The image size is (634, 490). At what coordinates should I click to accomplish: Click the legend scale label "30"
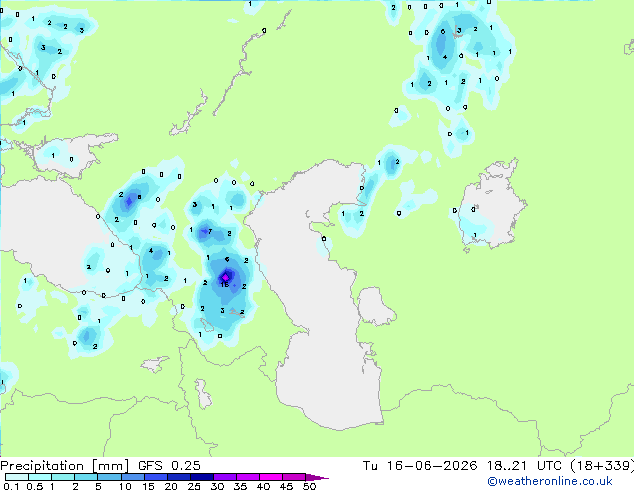(217, 486)
